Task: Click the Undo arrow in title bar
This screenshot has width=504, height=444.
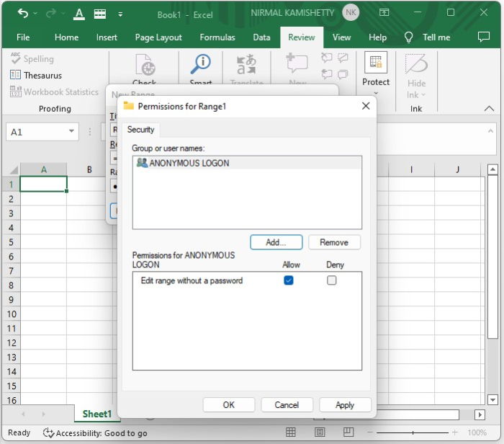Action: click(x=23, y=13)
